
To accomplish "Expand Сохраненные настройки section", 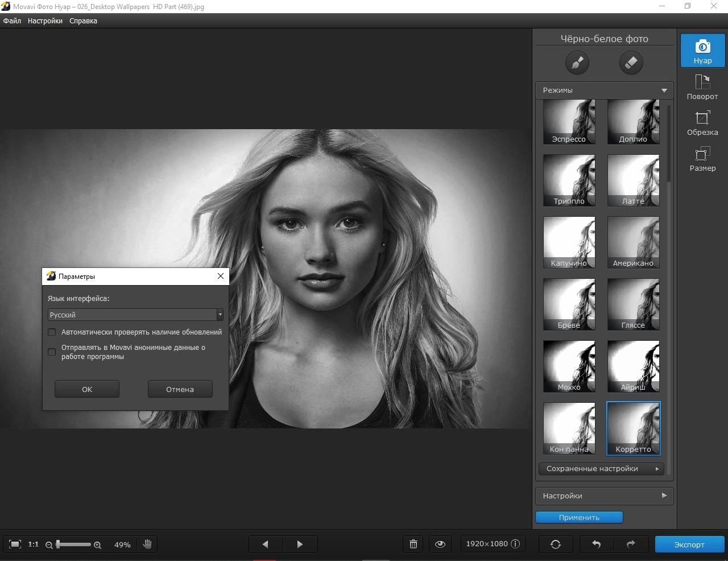I will (x=602, y=469).
